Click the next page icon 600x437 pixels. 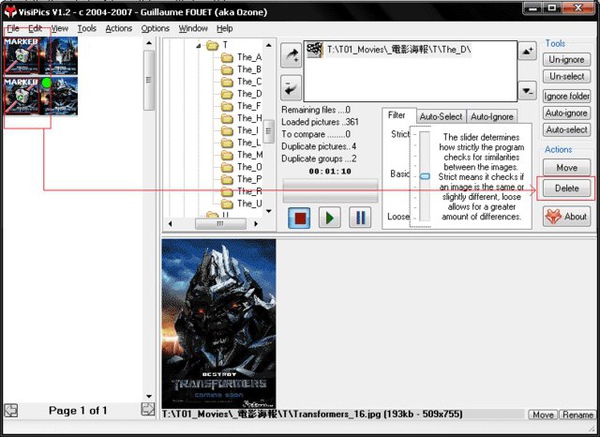(148, 409)
